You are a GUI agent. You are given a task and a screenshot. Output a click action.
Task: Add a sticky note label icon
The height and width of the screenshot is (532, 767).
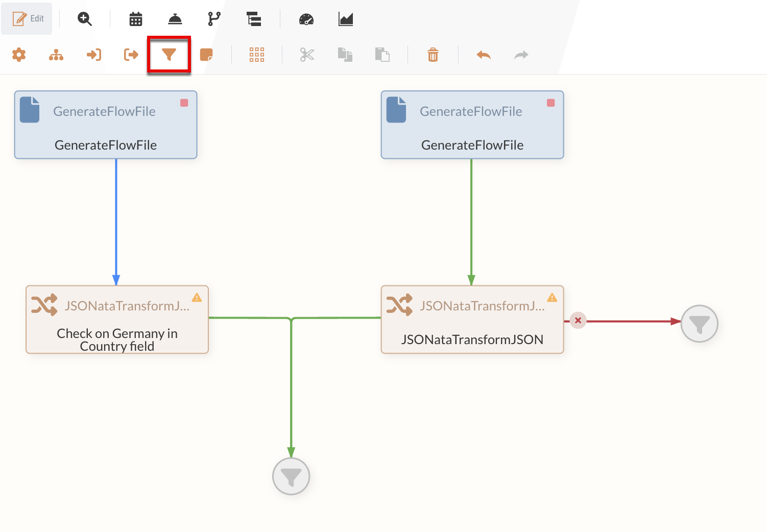pos(206,55)
